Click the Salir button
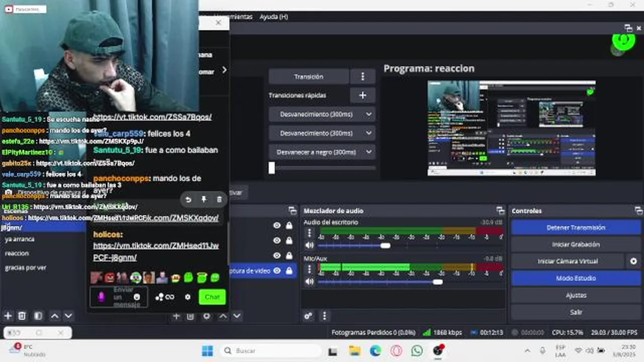The image size is (644, 362). [x=576, y=312]
